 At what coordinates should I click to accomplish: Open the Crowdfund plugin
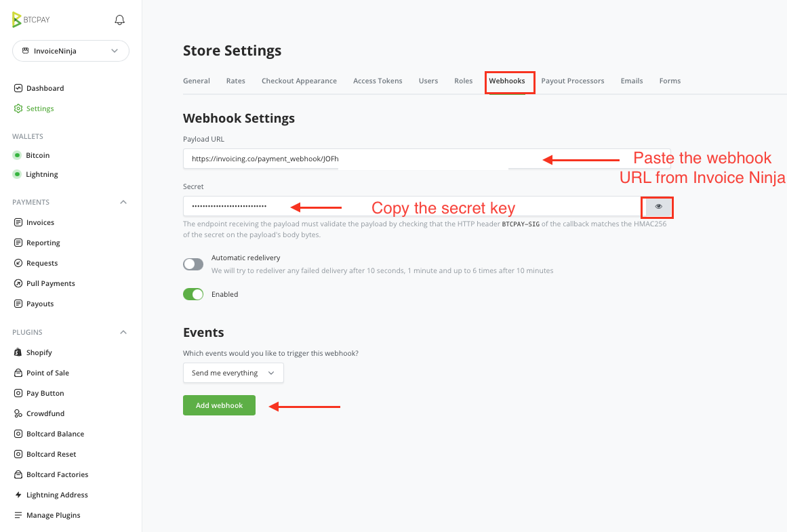click(45, 413)
